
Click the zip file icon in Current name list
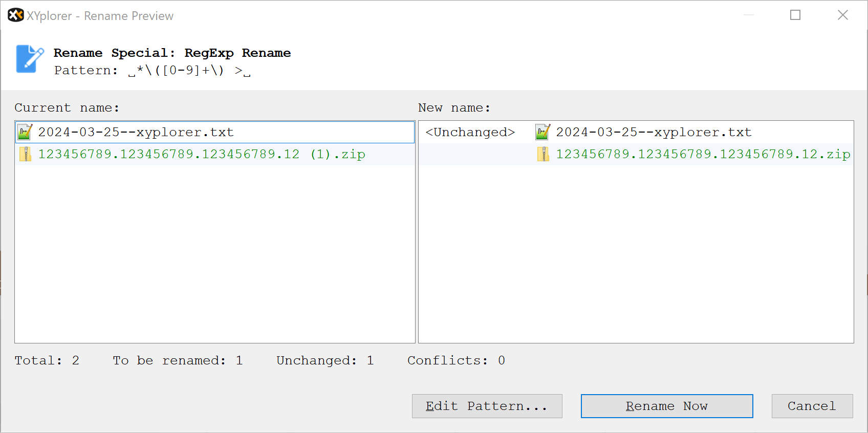coord(25,154)
